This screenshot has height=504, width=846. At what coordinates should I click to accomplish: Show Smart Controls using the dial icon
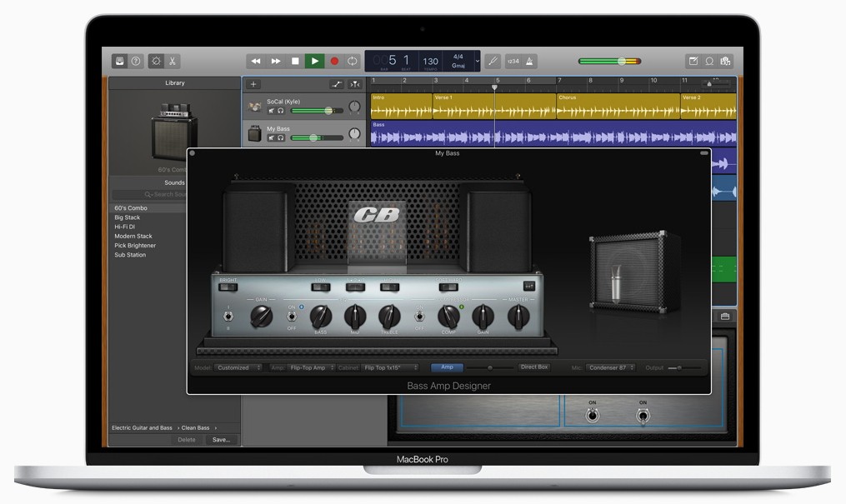click(156, 61)
